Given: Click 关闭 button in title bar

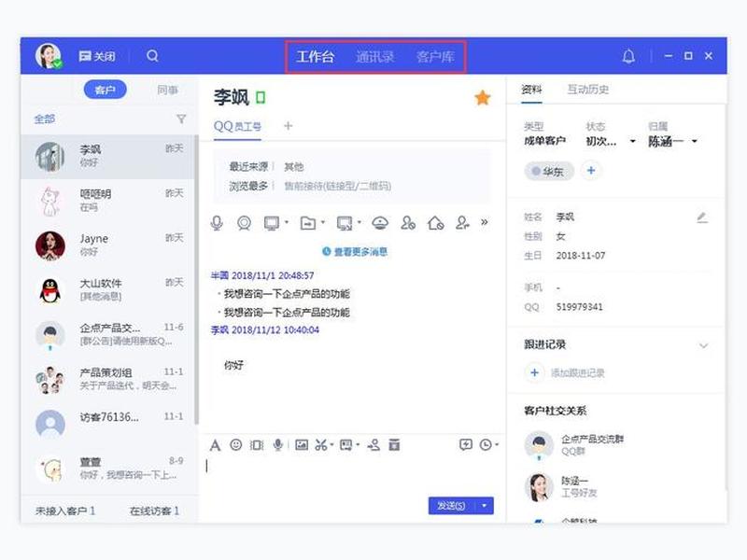Looking at the screenshot, I should point(97,56).
